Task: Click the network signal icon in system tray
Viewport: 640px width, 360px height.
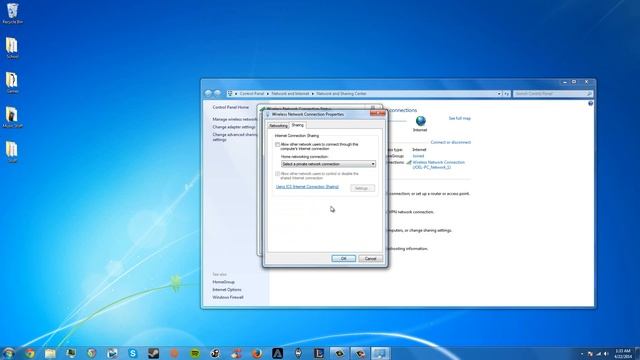Action: tap(598, 354)
